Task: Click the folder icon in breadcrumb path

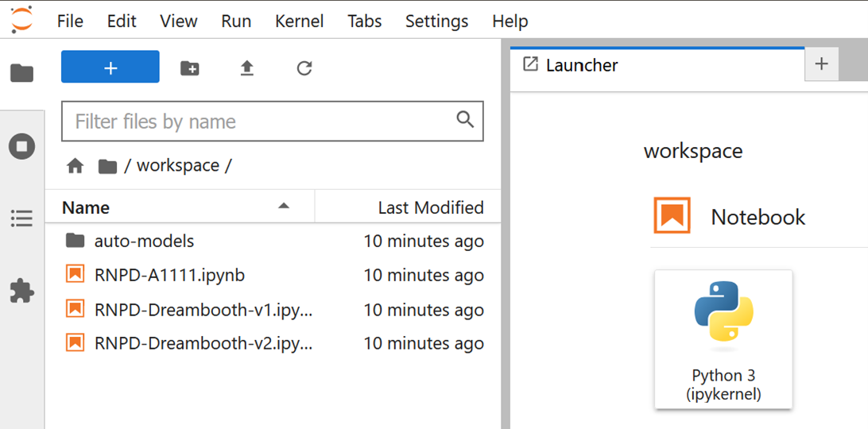Action: (107, 166)
